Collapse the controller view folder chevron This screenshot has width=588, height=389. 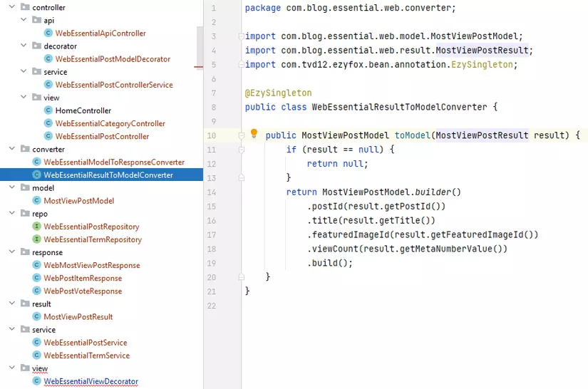tap(24, 97)
